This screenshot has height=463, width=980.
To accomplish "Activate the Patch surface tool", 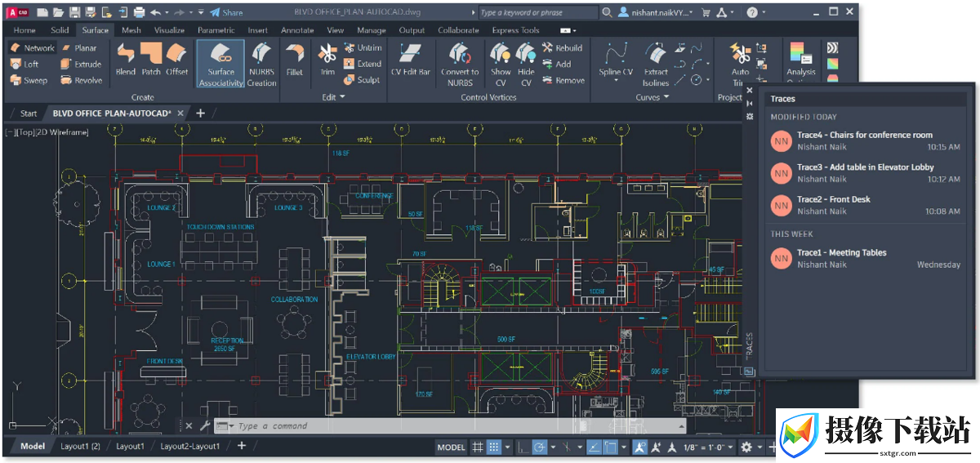I will (x=151, y=60).
